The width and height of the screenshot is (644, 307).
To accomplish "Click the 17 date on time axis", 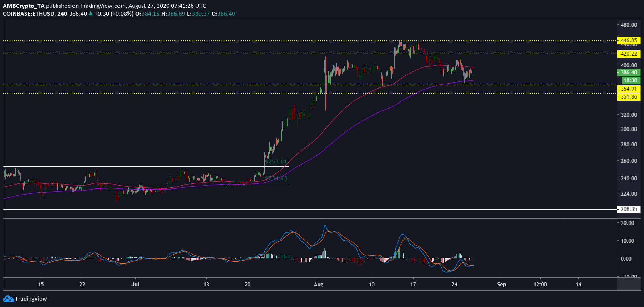I will 413,285.
